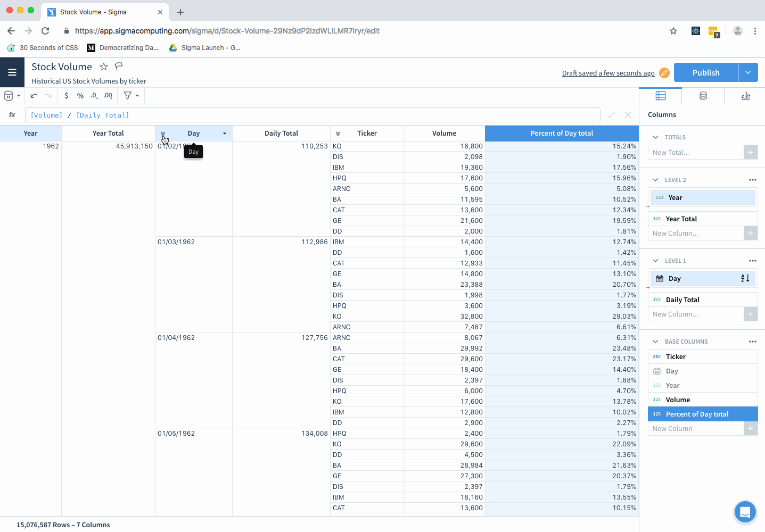The width and height of the screenshot is (765, 532).
Task: Select the Volume column header
Action: [x=444, y=134]
